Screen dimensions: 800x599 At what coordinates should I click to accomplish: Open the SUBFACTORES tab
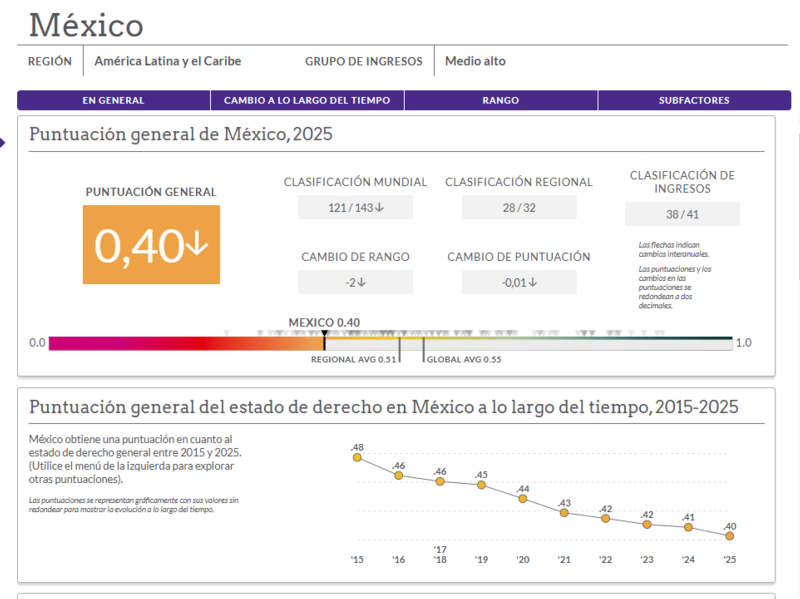[x=694, y=101]
